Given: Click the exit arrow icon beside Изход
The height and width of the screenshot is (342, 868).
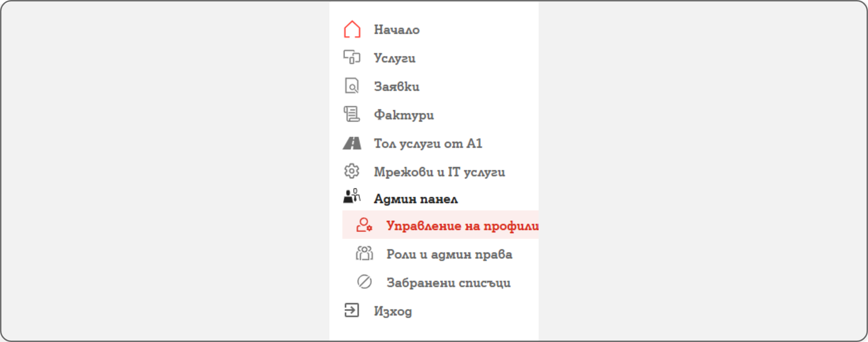Looking at the screenshot, I should 352,310.
